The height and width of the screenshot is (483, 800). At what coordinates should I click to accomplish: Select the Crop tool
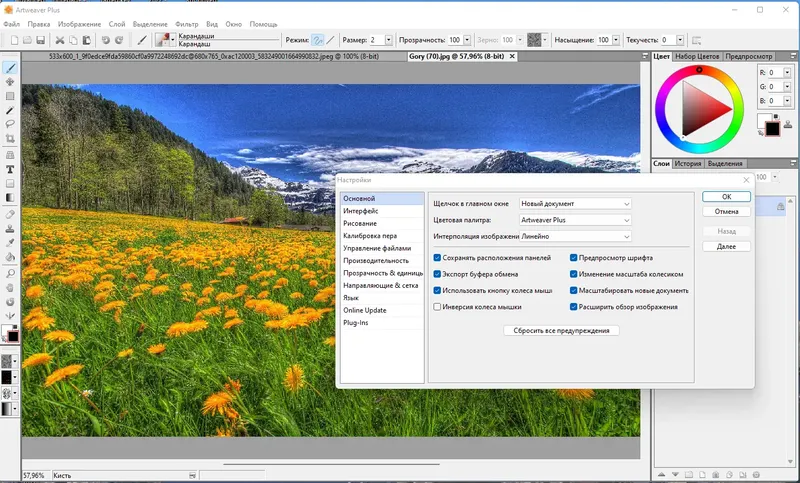coord(10,139)
